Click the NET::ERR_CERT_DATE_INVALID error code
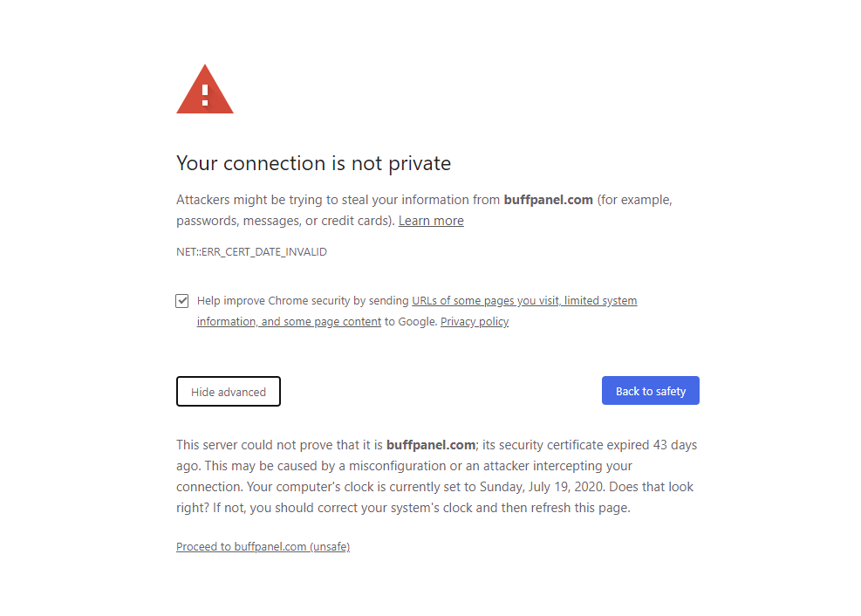The height and width of the screenshot is (616, 861). (x=251, y=252)
